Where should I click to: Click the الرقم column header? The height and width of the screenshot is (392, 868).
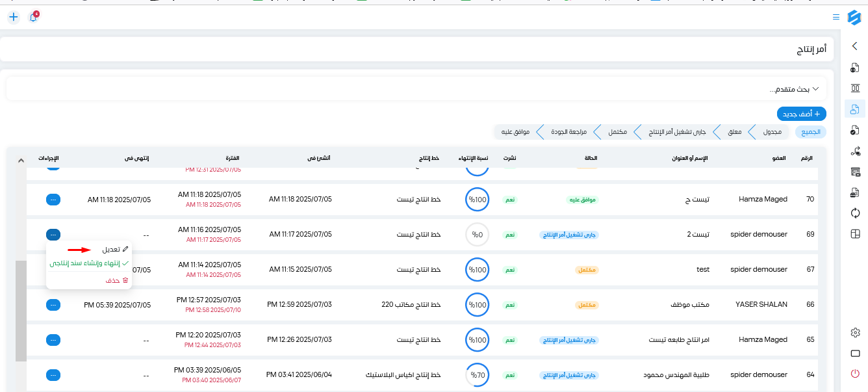click(806, 159)
